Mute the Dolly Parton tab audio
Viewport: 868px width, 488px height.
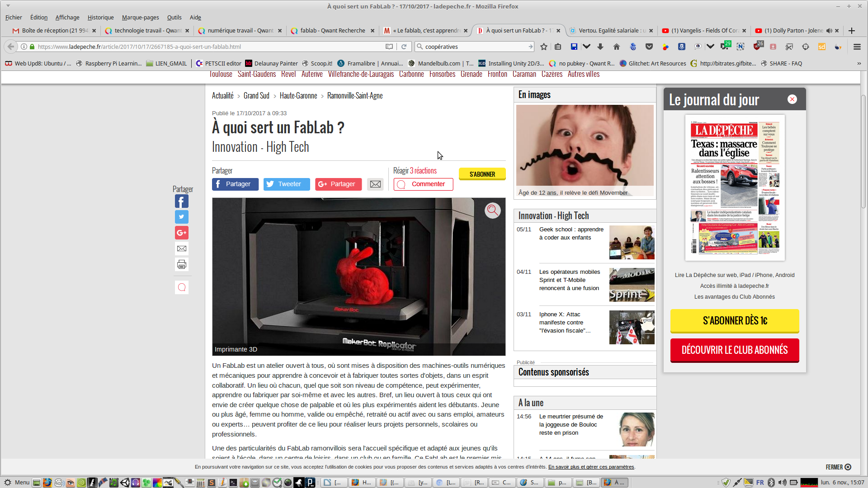pos(829,31)
